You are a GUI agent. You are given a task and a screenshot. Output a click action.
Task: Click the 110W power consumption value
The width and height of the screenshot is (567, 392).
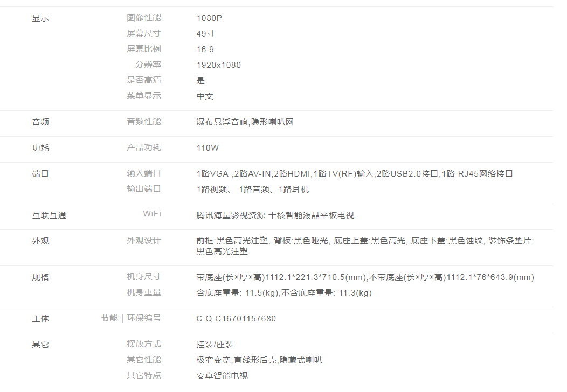click(208, 148)
